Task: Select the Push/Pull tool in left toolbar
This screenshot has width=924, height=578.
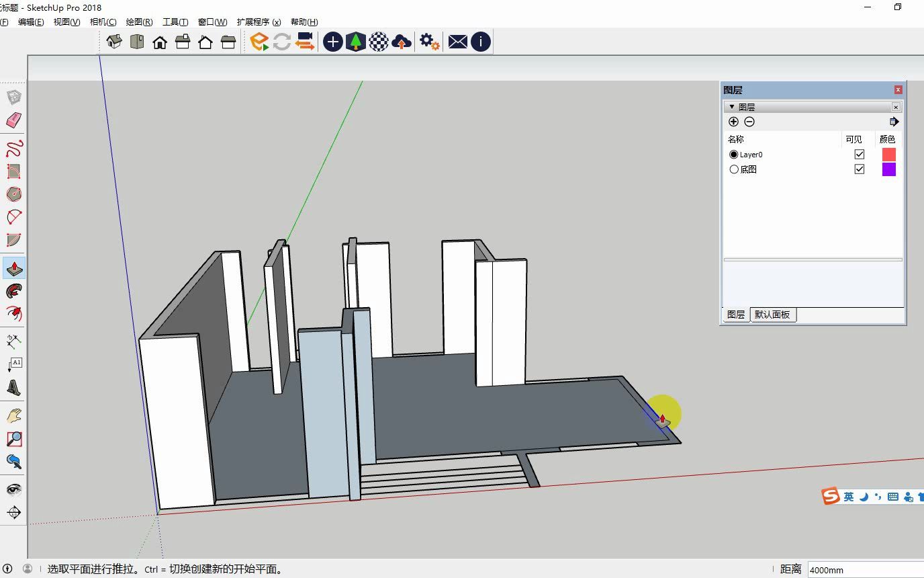Action: point(14,269)
